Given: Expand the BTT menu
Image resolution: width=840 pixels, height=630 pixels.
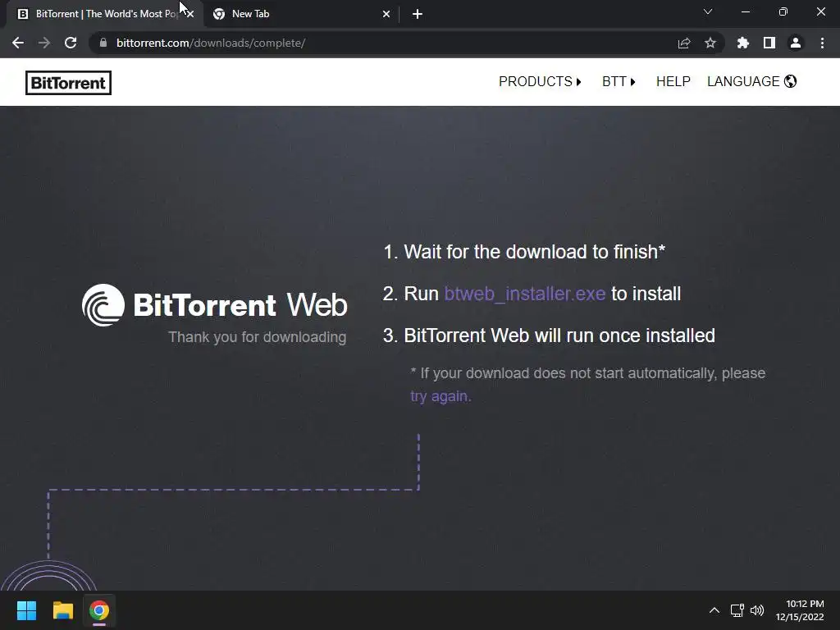Looking at the screenshot, I should pyautogui.click(x=619, y=81).
